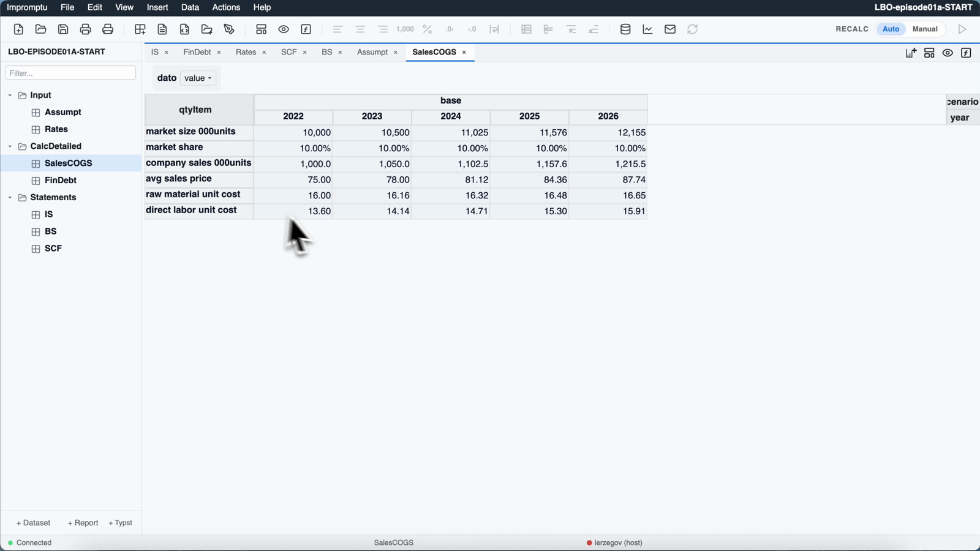This screenshot has width=980, height=551.
Task: Set recalc mode to Manual
Action: pyautogui.click(x=925, y=29)
